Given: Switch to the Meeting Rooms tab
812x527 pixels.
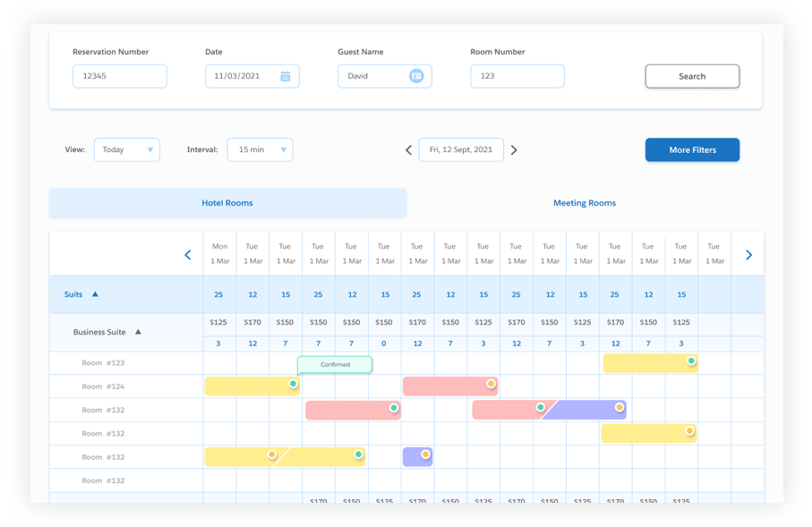Looking at the screenshot, I should [x=585, y=203].
